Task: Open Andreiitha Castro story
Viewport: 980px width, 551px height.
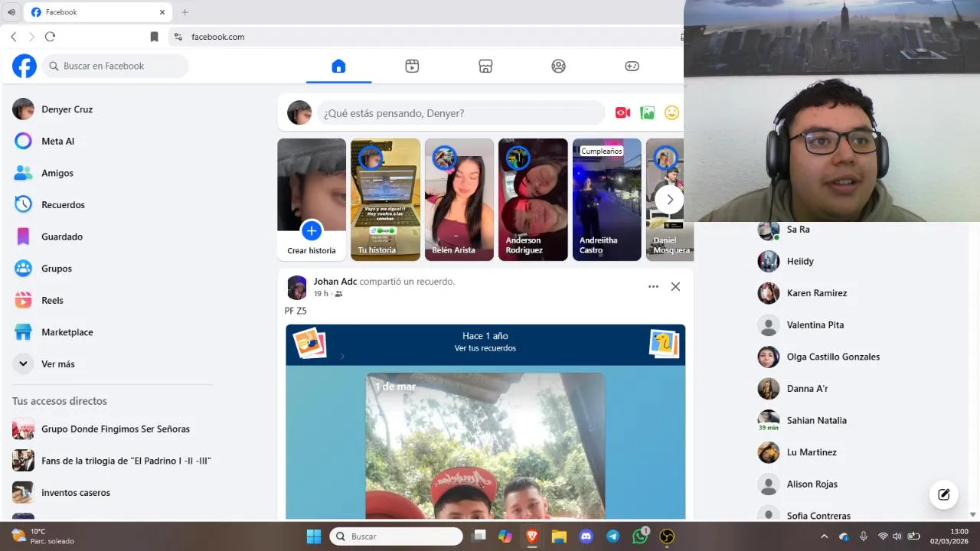Action: (606, 200)
